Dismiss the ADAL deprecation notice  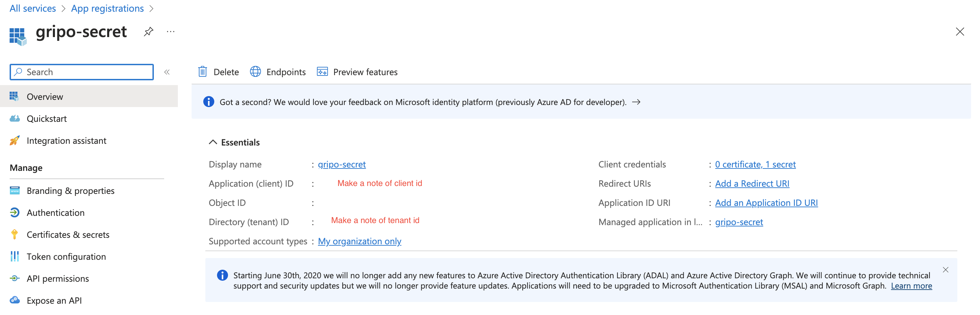[x=945, y=270]
